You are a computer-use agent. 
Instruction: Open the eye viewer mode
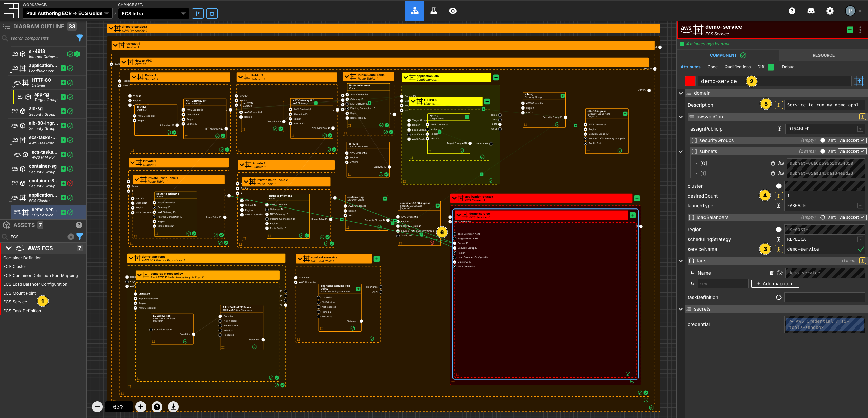[x=452, y=11]
